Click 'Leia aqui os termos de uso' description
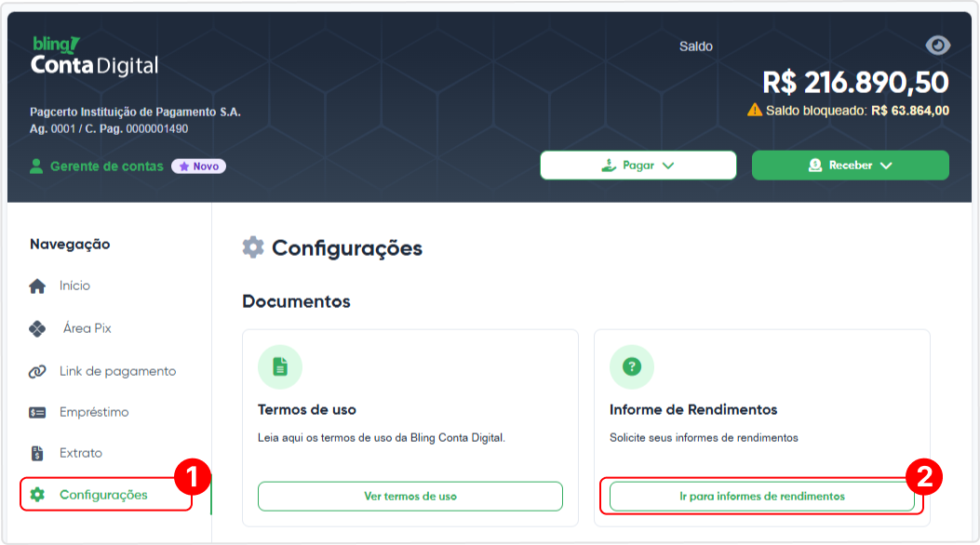 (x=382, y=438)
